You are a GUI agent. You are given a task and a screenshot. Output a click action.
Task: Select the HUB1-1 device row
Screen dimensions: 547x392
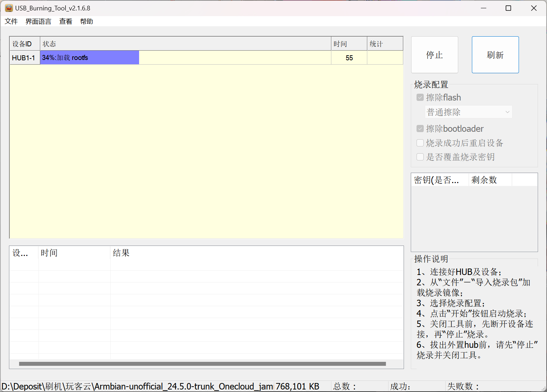click(24, 58)
